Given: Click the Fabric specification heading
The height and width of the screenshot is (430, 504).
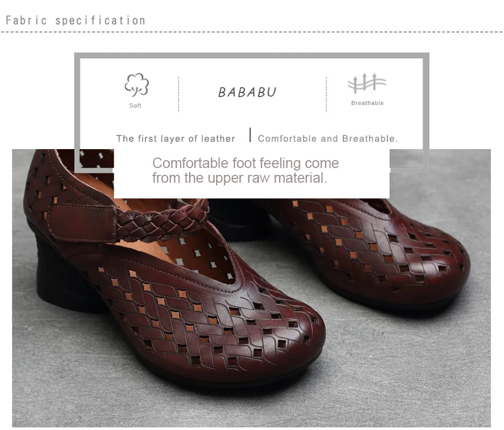Looking at the screenshot, I should pyautogui.click(x=76, y=20).
